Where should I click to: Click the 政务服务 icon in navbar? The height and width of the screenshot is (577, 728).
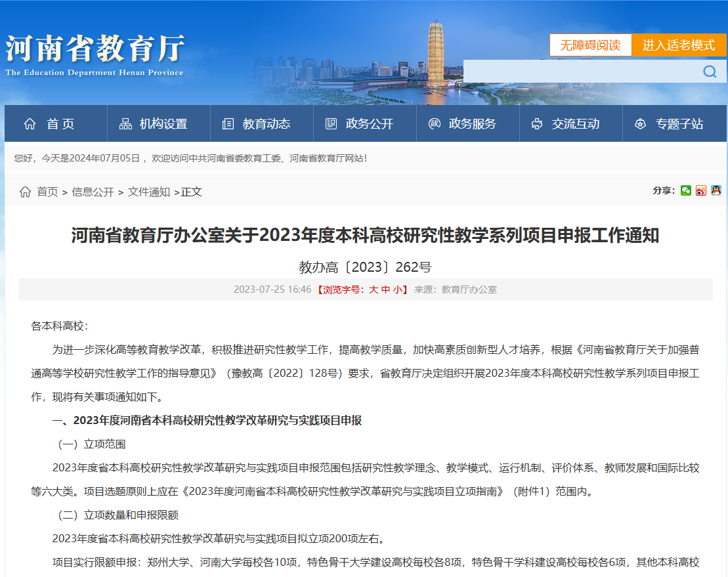click(434, 123)
